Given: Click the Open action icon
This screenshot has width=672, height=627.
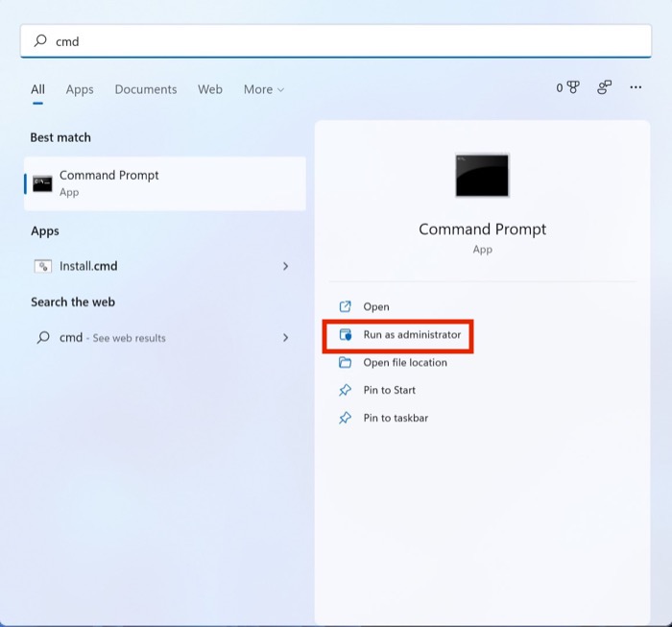Looking at the screenshot, I should [x=345, y=306].
